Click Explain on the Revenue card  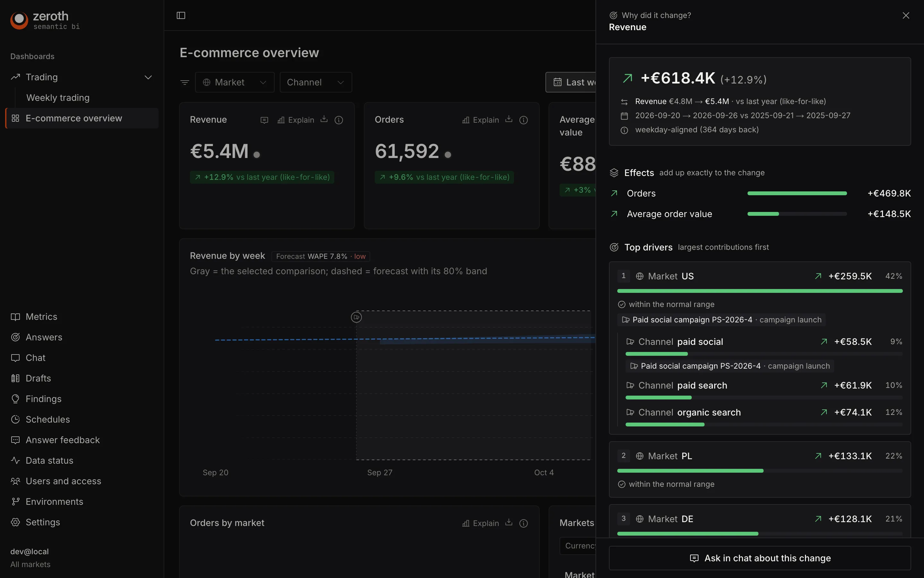pyautogui.click(x=295, y=120)
